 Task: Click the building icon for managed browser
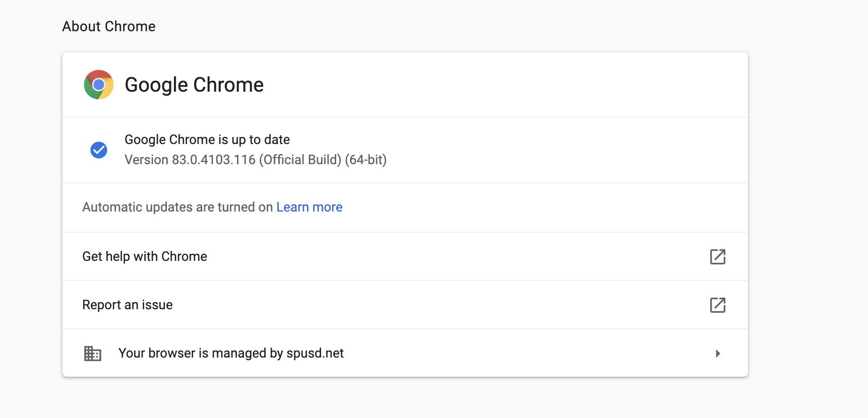[x=93, y=354]
